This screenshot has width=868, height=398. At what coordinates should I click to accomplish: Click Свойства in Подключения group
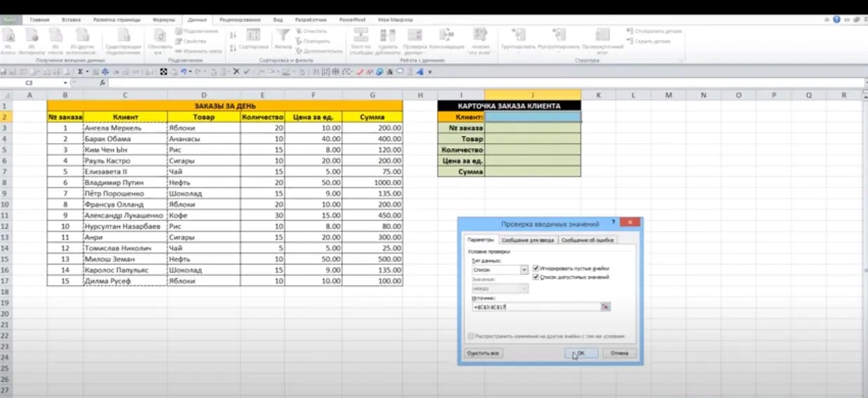coord(190,41)
